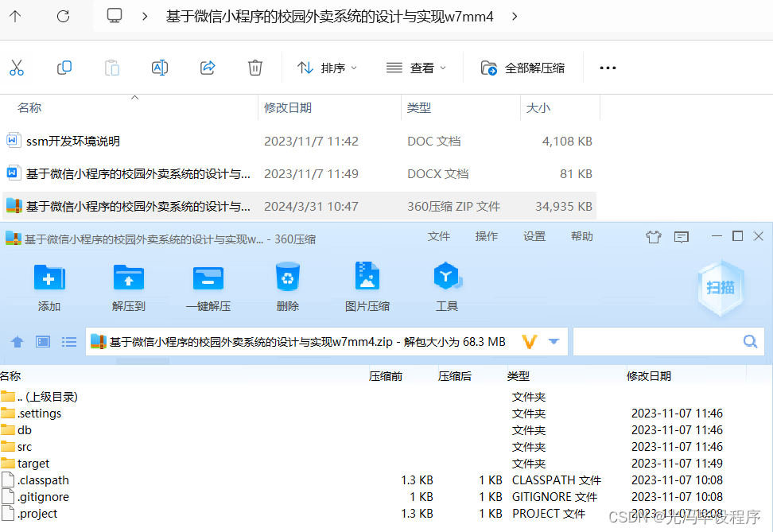Image resolution: width=773 pixels, height=532 pixels.
Task: Sort archive list by 压缩前 column
Action: pyautogui.click(x=386, y=376)
